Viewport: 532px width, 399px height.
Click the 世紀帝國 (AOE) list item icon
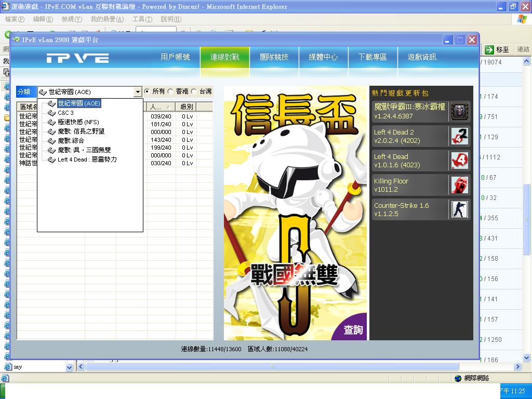tap(51, 103)
